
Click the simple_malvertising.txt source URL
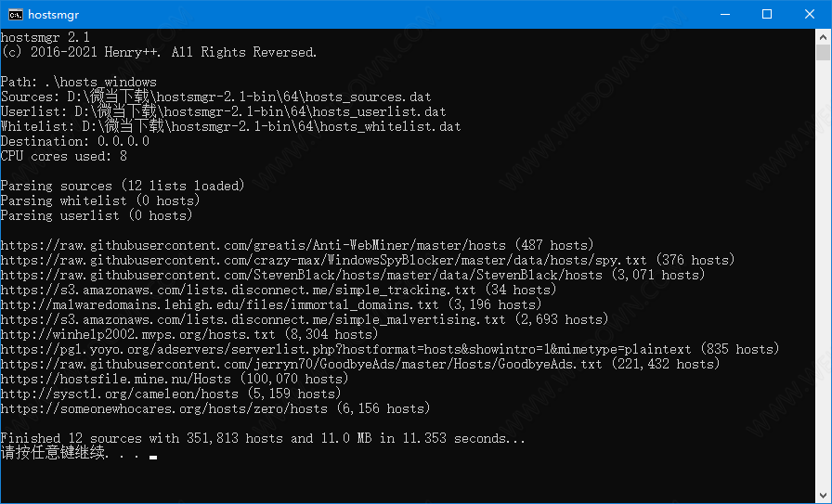point(253,319)
